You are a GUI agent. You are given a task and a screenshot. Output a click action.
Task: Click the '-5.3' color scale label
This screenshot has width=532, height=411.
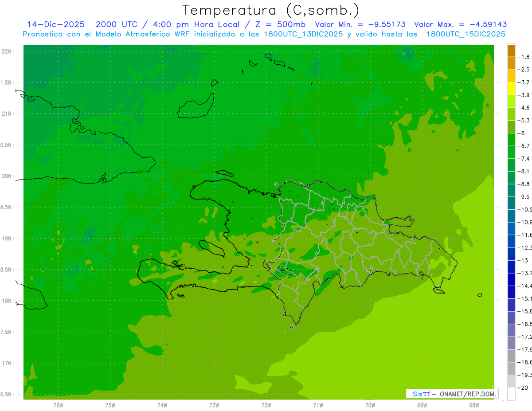click(x=524, y=121)
